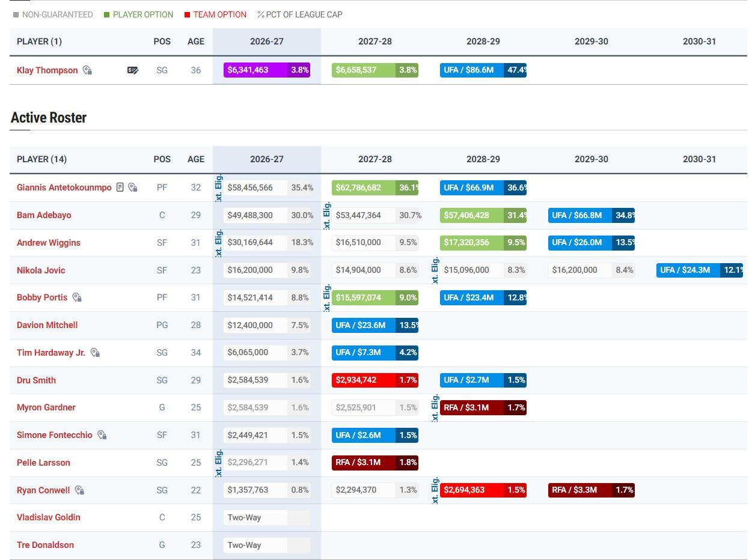Click the pin-lock icon beside Klay Thompson

point(87,70)
